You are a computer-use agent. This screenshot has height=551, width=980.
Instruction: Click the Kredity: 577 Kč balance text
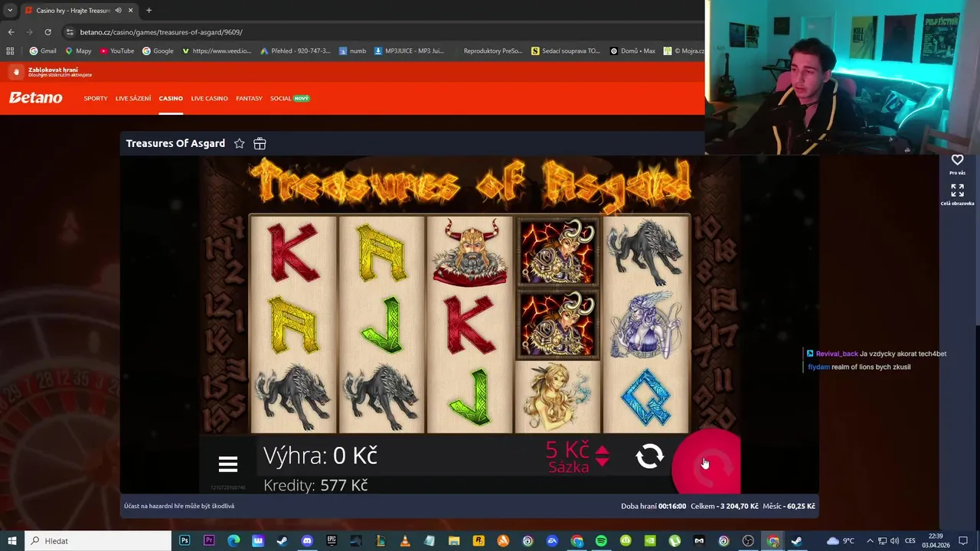tap(315, 485)
